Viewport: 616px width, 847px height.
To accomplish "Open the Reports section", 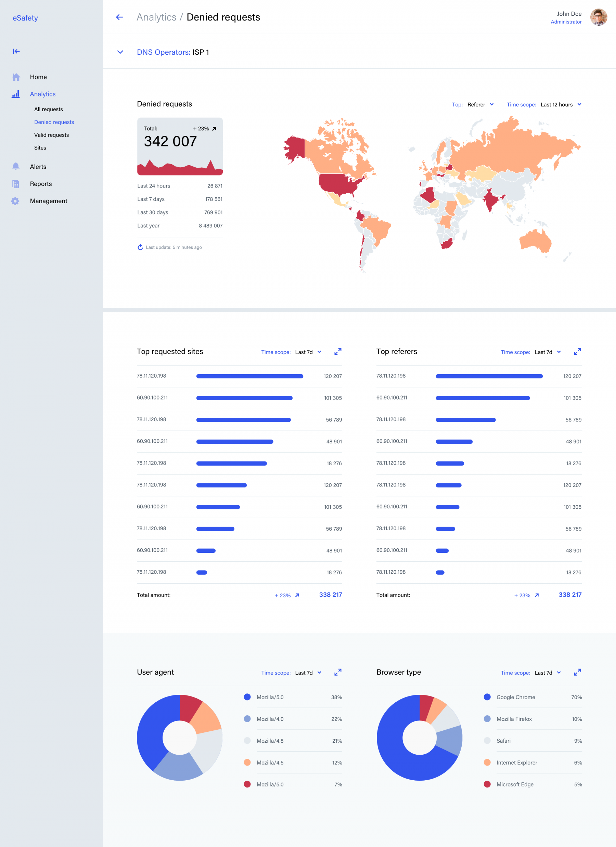I will coord(41,184).
